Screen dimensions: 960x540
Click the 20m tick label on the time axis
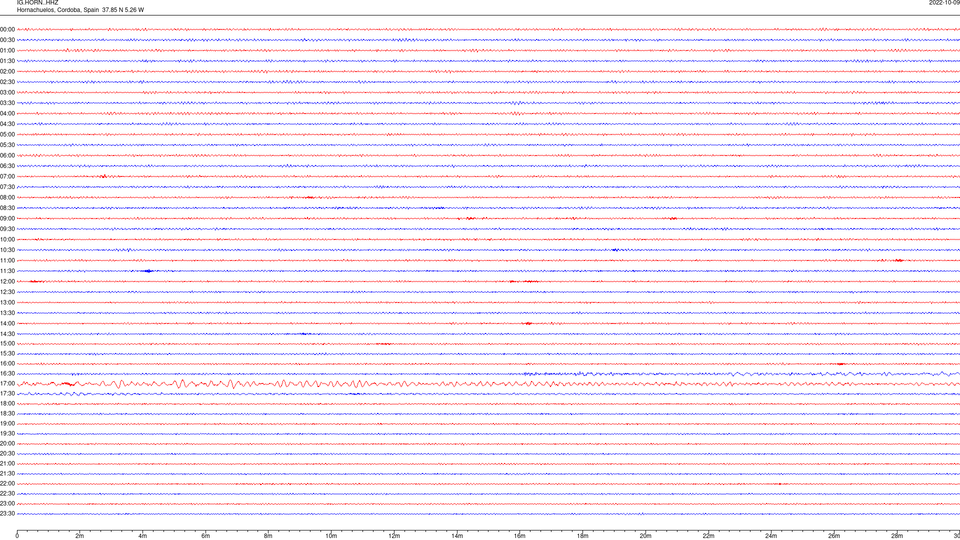coord(645,536)
